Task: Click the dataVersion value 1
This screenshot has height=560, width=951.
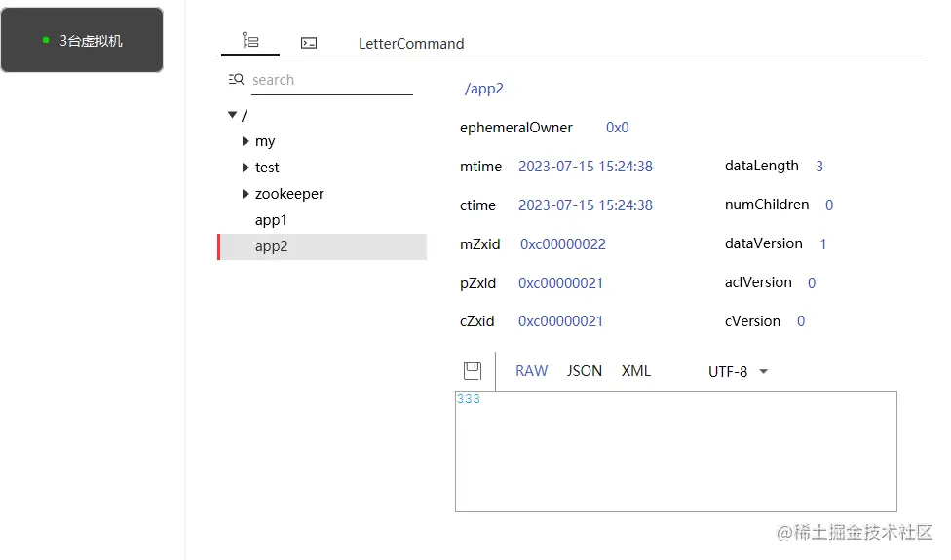Action: point(823,243)
